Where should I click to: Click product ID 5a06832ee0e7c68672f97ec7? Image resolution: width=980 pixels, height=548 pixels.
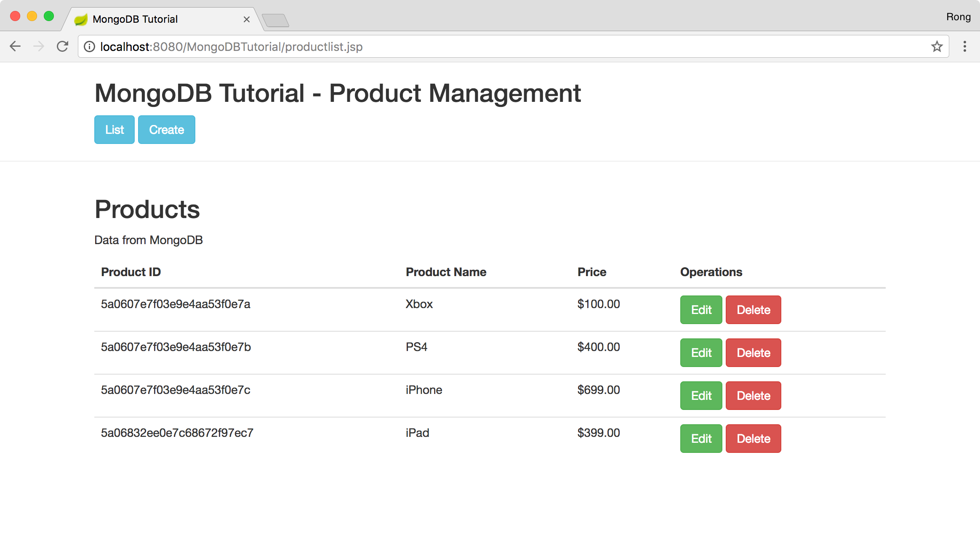[x=177, y=433]
